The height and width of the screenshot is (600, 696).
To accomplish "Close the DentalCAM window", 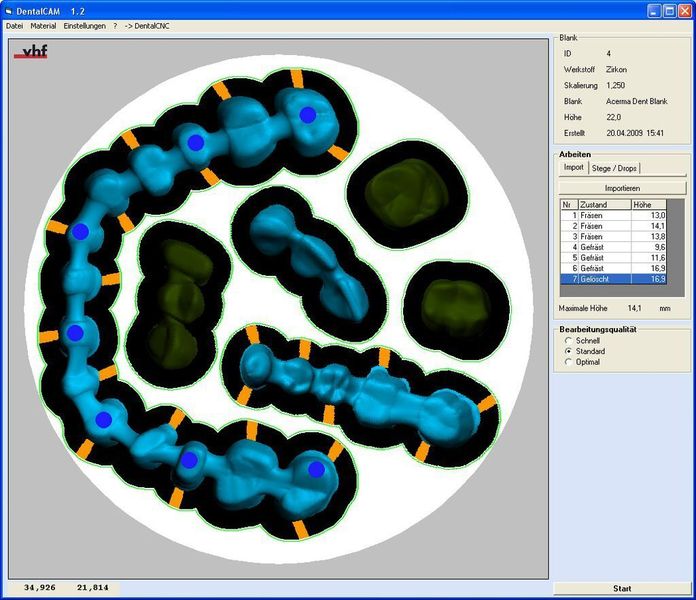I will pos(685,11).
